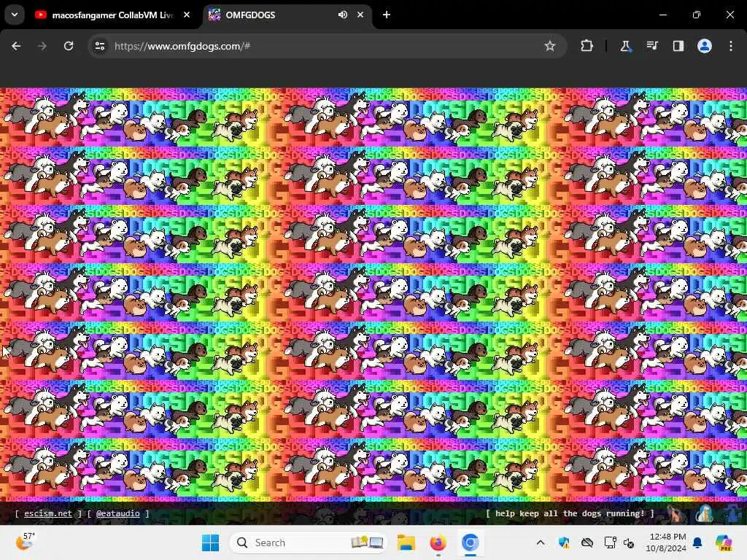The image size is (747, 560).
Task: Open the Chrome three-dot menu
Action: pos(731,46)
